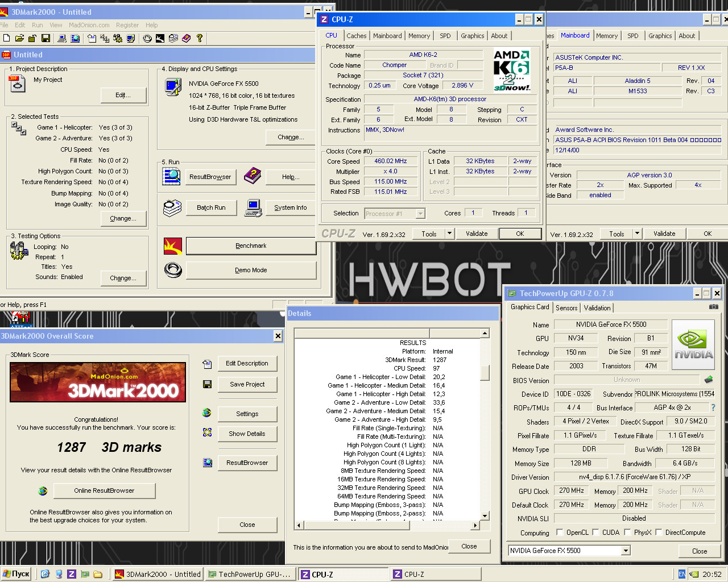728x582 pixels.
Task: Open the Validation tab in GPU-Z
Action: 597,308
